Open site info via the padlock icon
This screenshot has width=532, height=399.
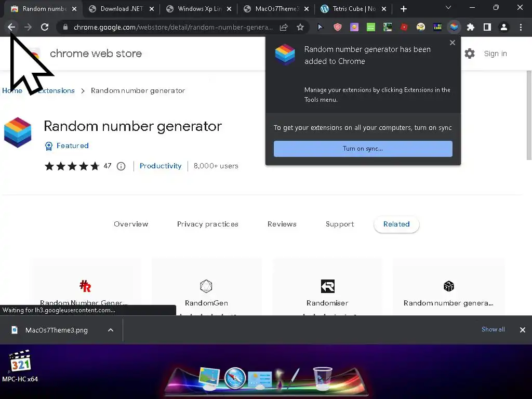click(65, 27)
